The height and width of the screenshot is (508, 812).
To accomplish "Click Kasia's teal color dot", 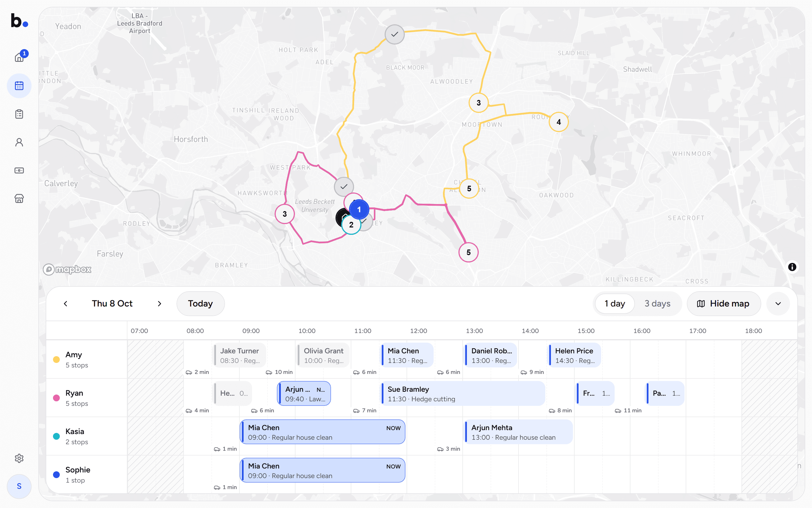I will coord(56,436).
